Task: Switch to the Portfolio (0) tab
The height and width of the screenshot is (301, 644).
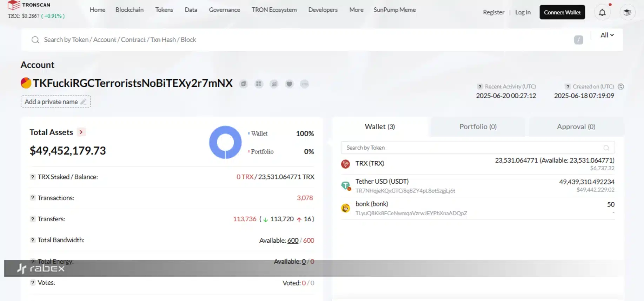Action: coord(478,126)
